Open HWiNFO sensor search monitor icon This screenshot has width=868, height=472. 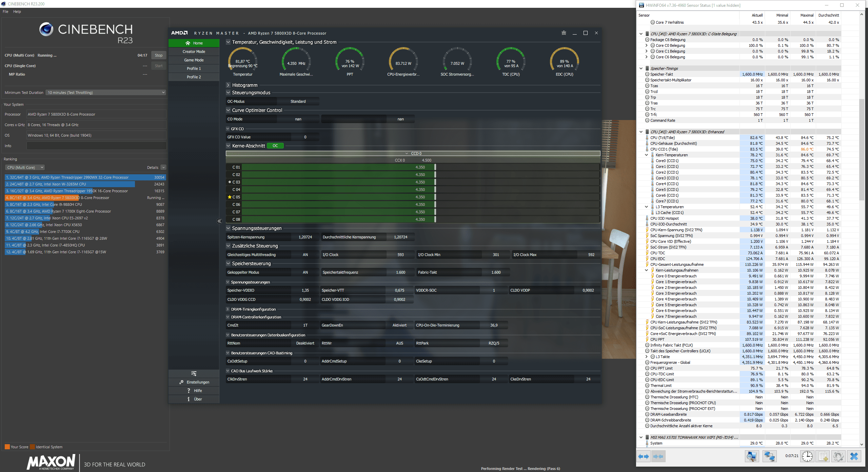752,456
